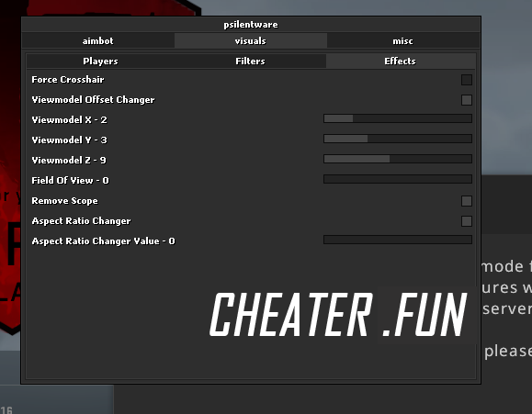The image size is (532, 414).
Task: Open the Filters sub-tab
Action: (x=251, y=61)
